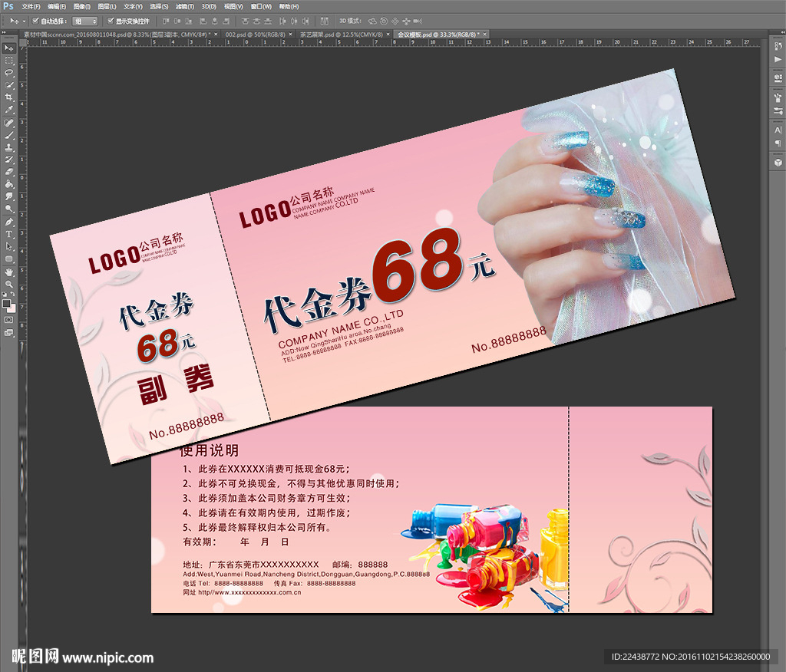The image size is (786, 672).
Task: Click the foreground color swatch
Action: [6, 304]
